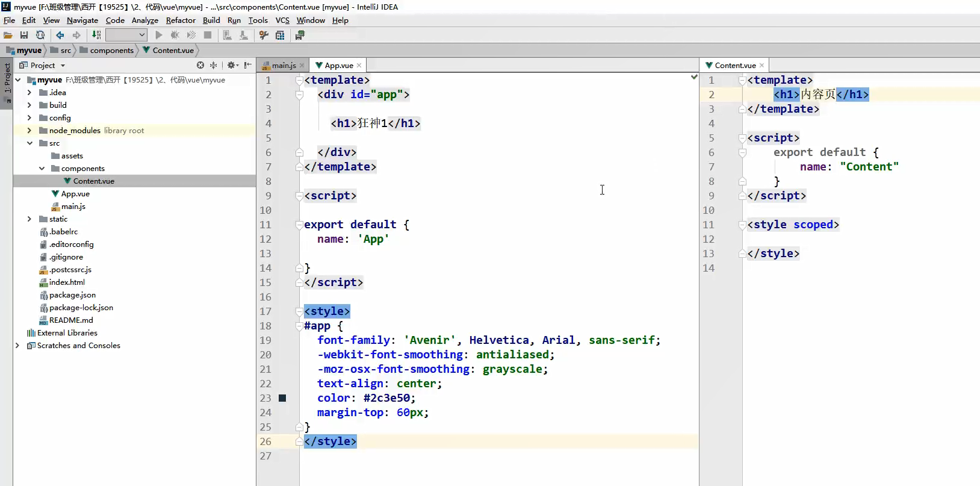Click the Debug bug icon

click(175, 36)
